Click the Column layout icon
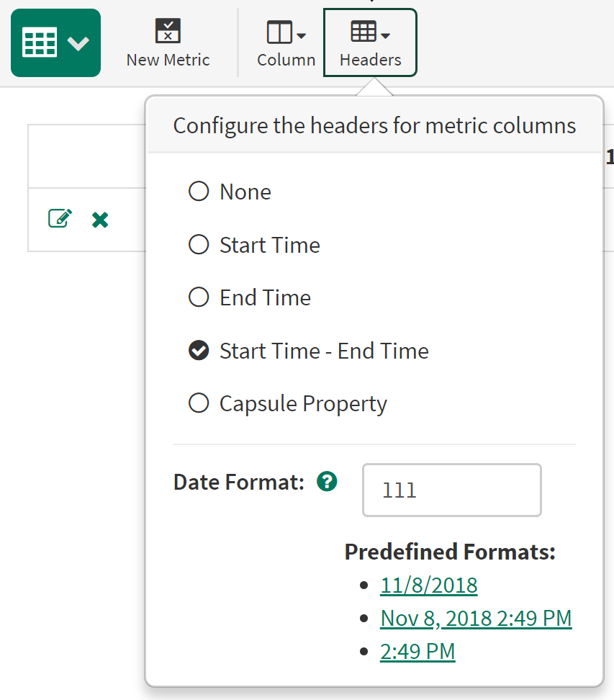The width and height of the screenshot is (614, 700). 279,32
